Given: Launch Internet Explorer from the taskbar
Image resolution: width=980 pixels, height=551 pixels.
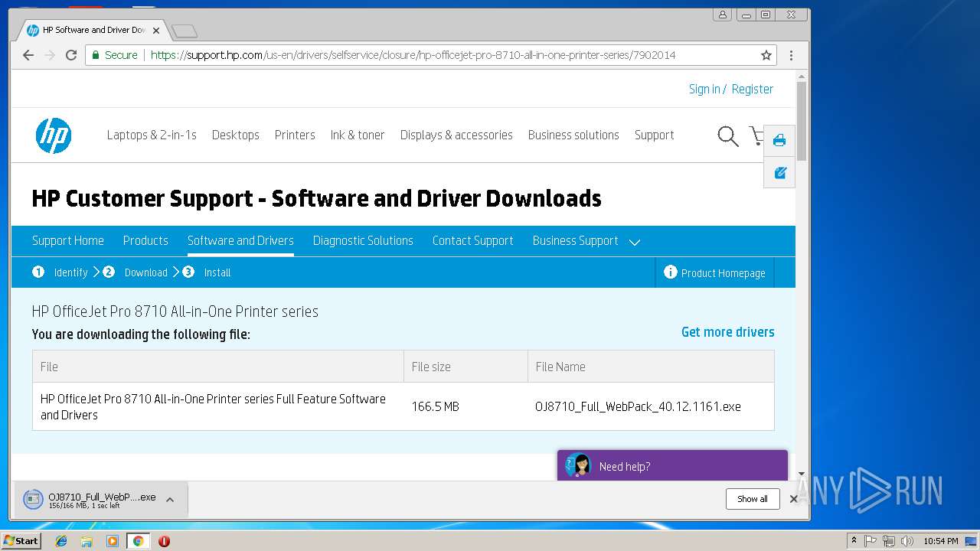Looking at the screenshot, I should (61, 541).
